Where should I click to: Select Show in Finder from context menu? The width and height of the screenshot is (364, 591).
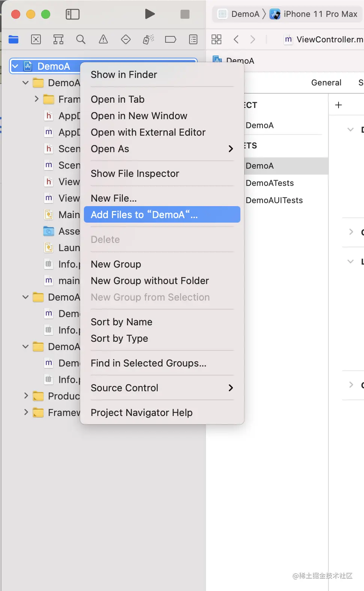[x=124, y=75]
